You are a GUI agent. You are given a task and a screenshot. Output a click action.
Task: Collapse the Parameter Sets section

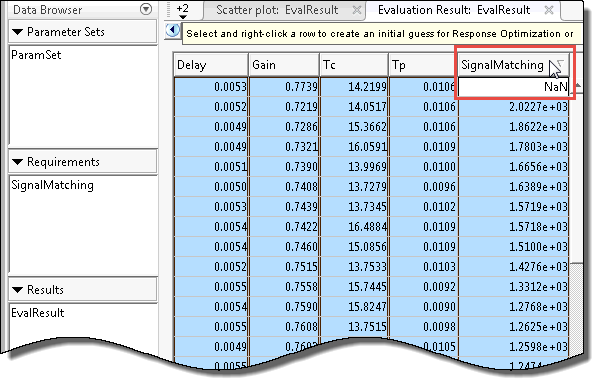tap(18, 32)
